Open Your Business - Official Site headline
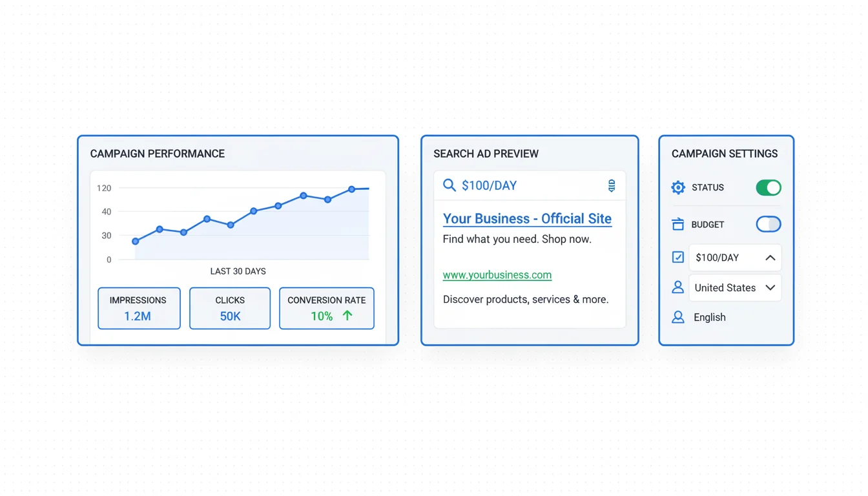 tap(527, 219)
